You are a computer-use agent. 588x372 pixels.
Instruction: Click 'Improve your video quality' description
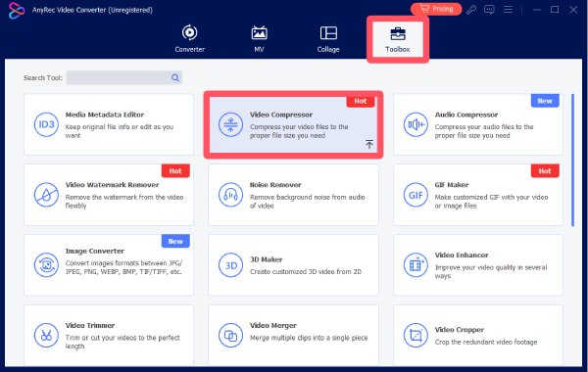(x=491, y=271)
